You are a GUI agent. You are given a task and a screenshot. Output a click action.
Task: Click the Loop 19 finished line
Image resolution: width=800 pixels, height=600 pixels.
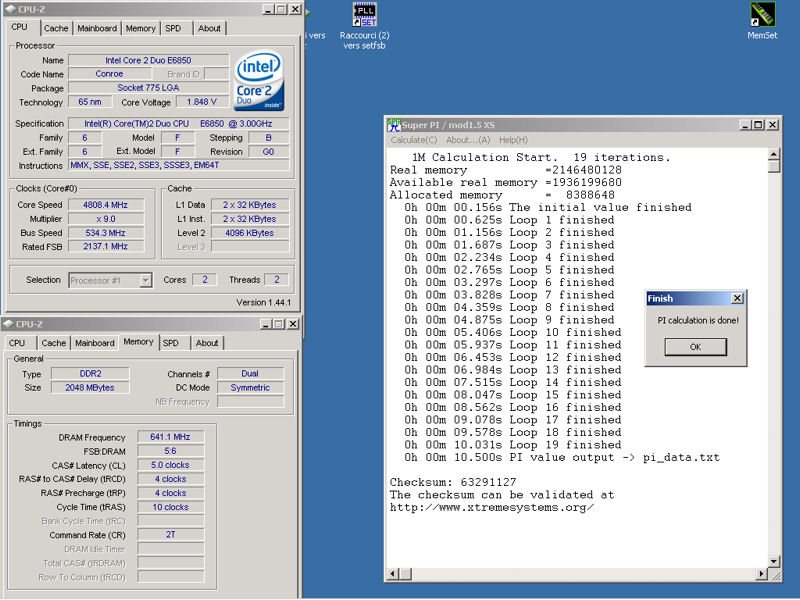click(x=511, y=445)
